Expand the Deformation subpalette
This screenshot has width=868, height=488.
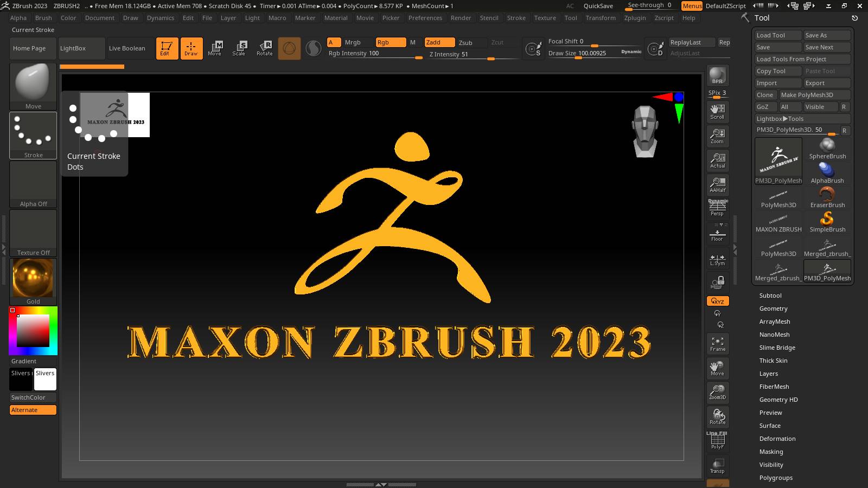pos(776,438)
